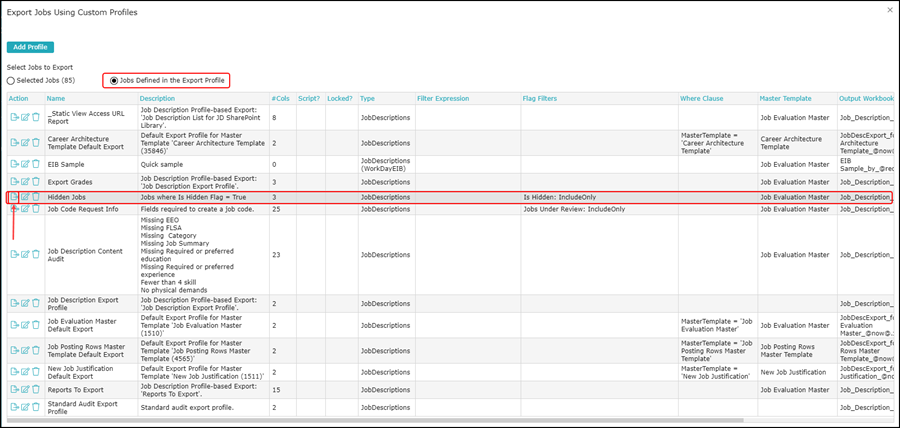The height and width of the screenshot is (428, 900).
Task: Edit Career Architecture Template Default Export
Action: [x=25, y=142]
